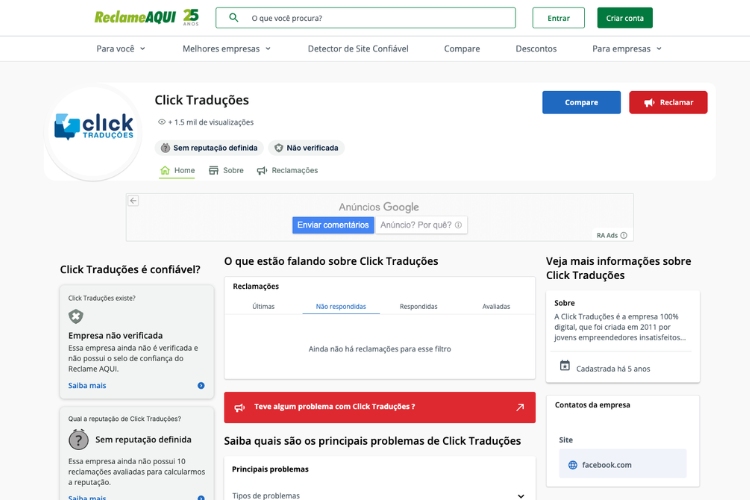Click Enviar comentários in the ad box
Screen dimensions: 750x500
click(x=333, y=225)
